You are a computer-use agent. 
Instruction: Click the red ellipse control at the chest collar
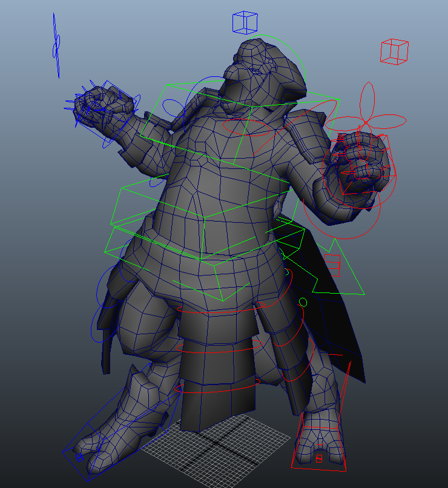(247, 128)
